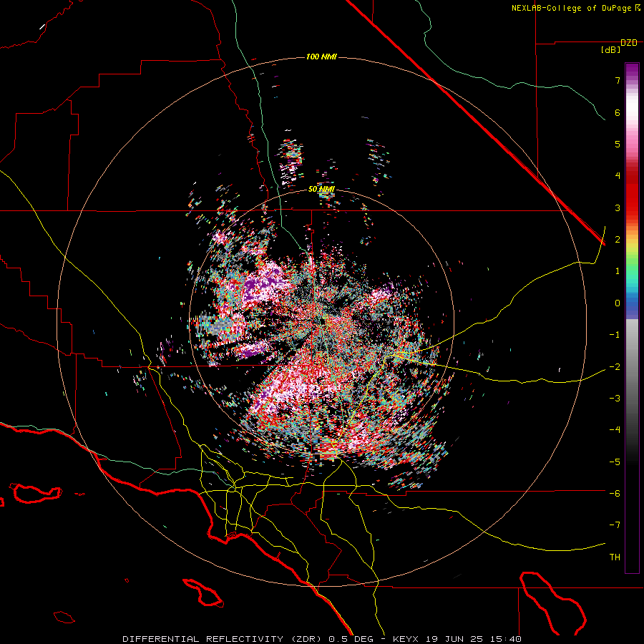
Task: Click the "100 NMI" range ring label
Action: point(321,57)
